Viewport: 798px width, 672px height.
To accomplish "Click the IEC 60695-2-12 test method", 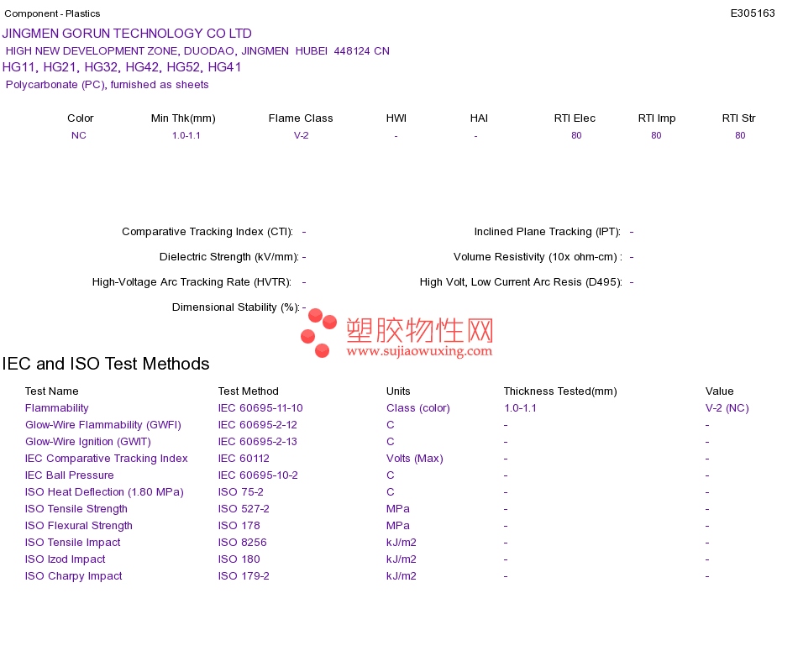I will coord(258,424).
